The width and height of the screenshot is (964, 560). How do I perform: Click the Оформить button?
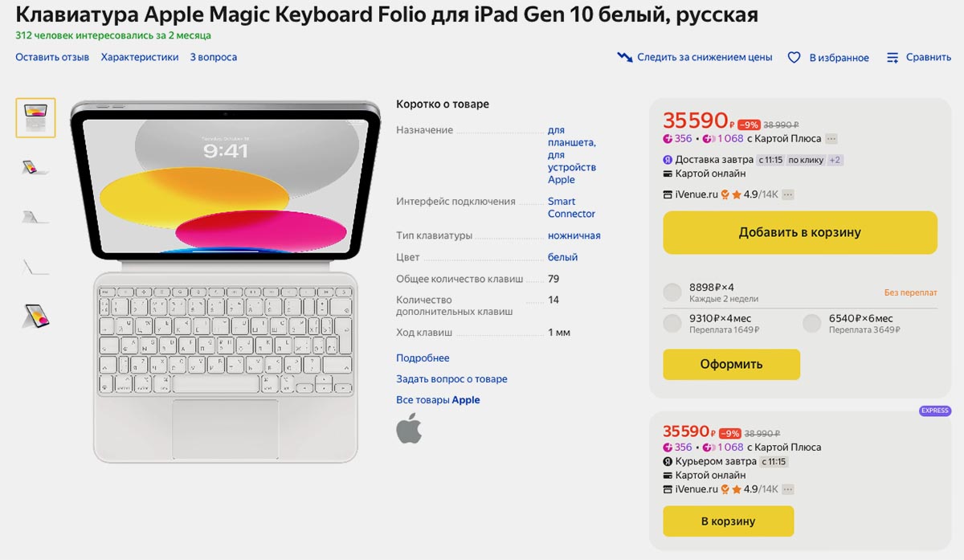point(731,364)
